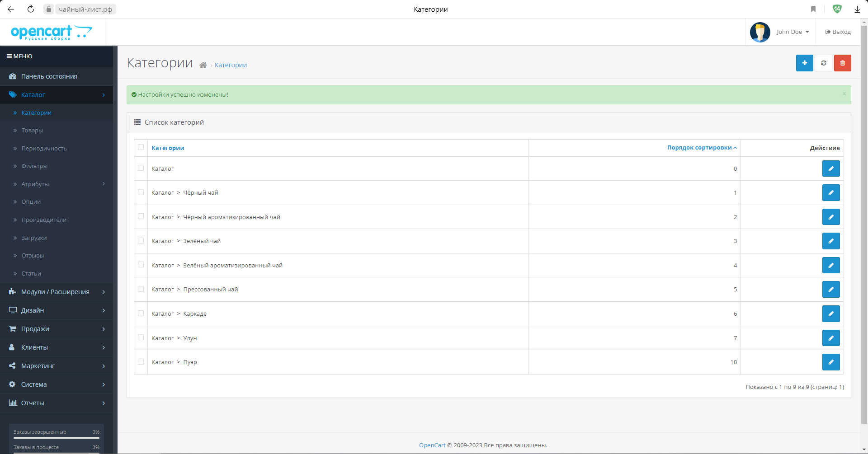
Task: Click the browser bookmark icon
Action: point(813,9)
